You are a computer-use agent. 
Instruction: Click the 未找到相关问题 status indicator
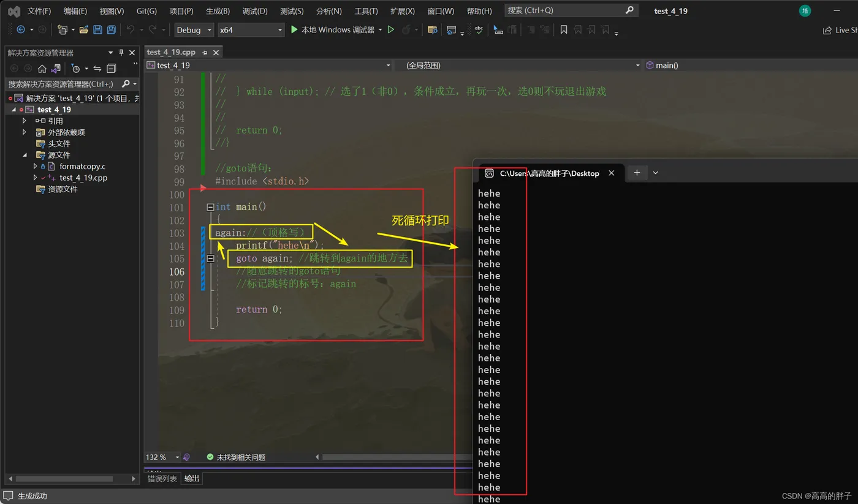click(x=236, y=457)
